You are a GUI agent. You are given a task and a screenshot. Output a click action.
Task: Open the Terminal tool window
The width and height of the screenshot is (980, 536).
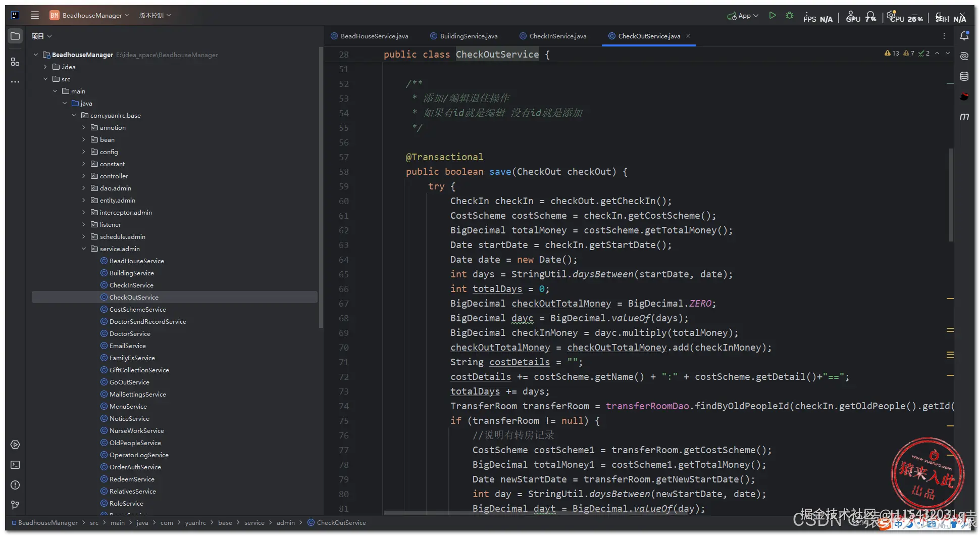[x=15, y=465]
